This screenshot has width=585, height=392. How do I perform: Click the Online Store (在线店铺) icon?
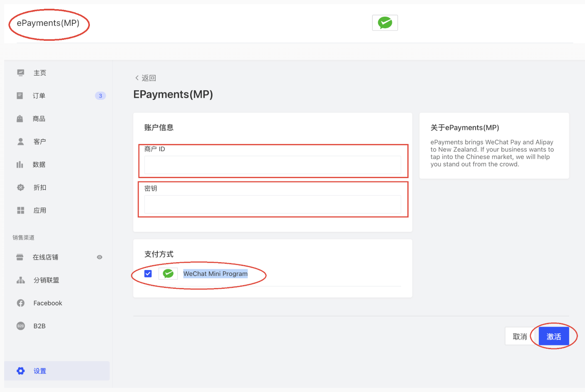point(20,257)
